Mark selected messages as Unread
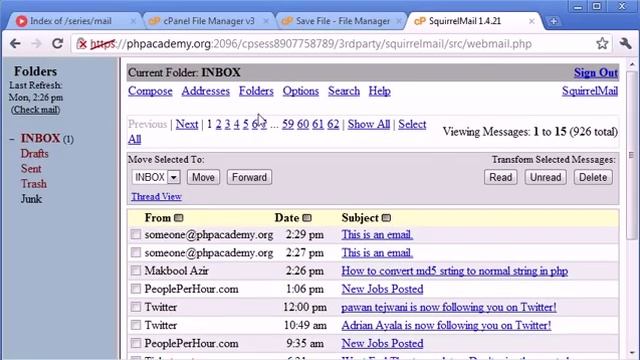This screenshot has height=360, width=640. [x=545, y=177]
